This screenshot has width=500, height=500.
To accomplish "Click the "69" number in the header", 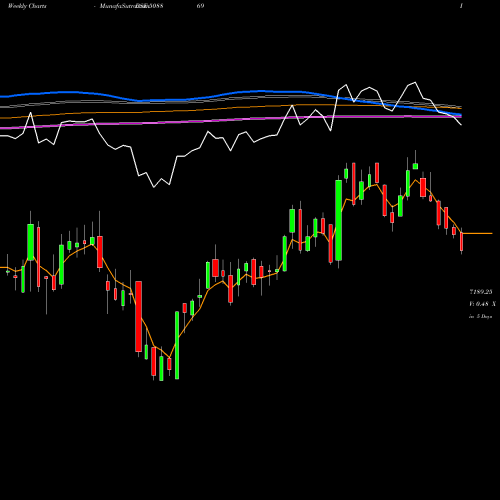I will (200, 6).
